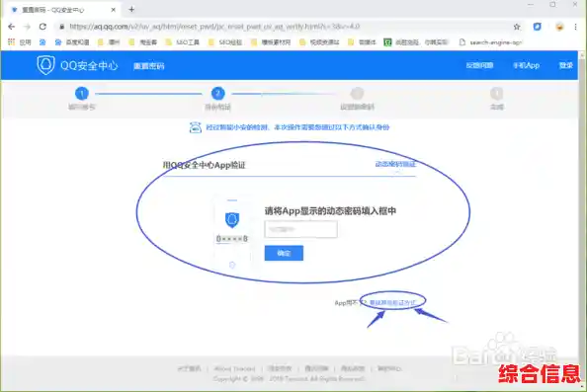Click the blue confirm button

click(284, 253)
